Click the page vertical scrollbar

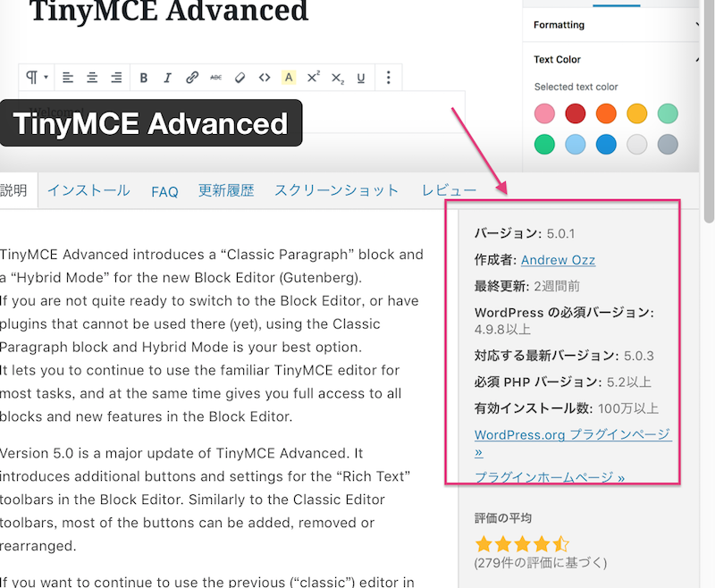point(707,112)
